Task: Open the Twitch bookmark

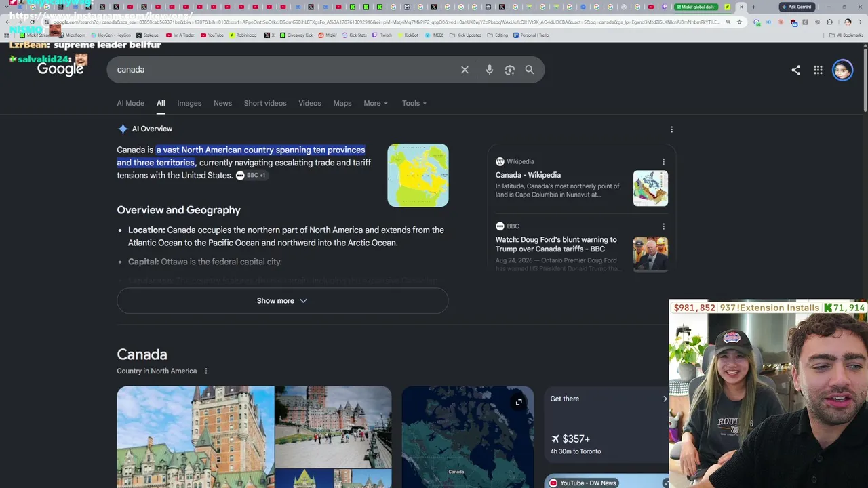Action: click(382, 35)
